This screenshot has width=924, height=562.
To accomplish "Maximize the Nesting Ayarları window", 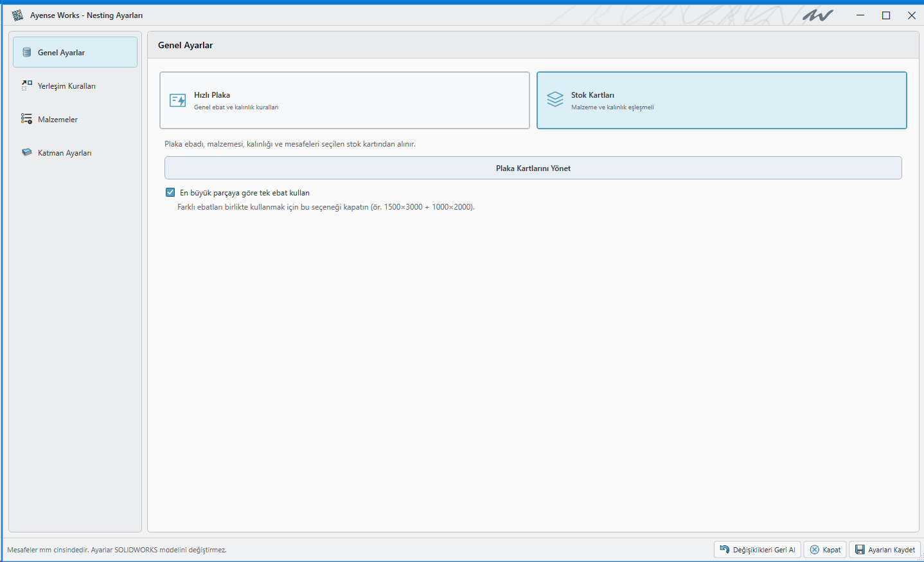I will [886, 15].
